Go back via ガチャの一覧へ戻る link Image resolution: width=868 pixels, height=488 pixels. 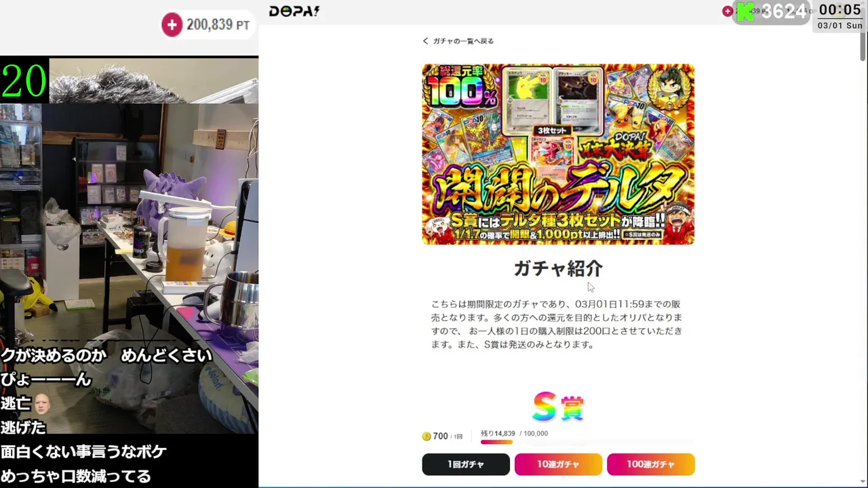tap(463, 41)
